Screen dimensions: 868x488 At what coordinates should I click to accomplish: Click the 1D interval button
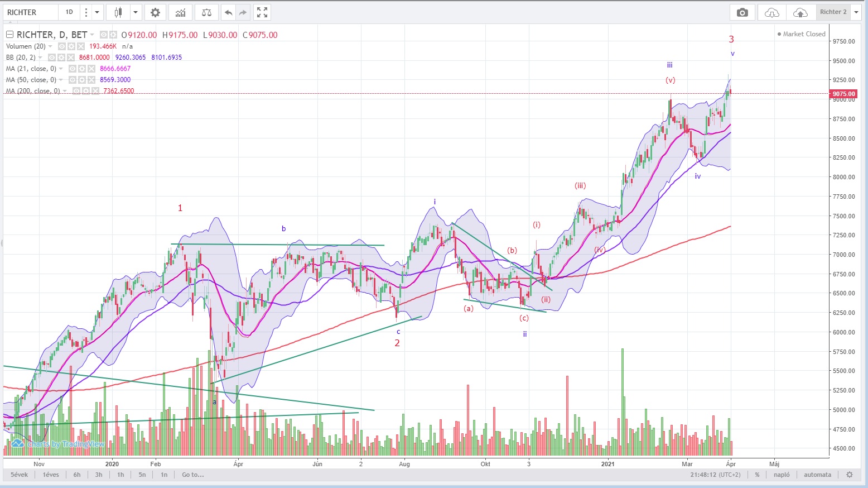[x=69, y=12]
